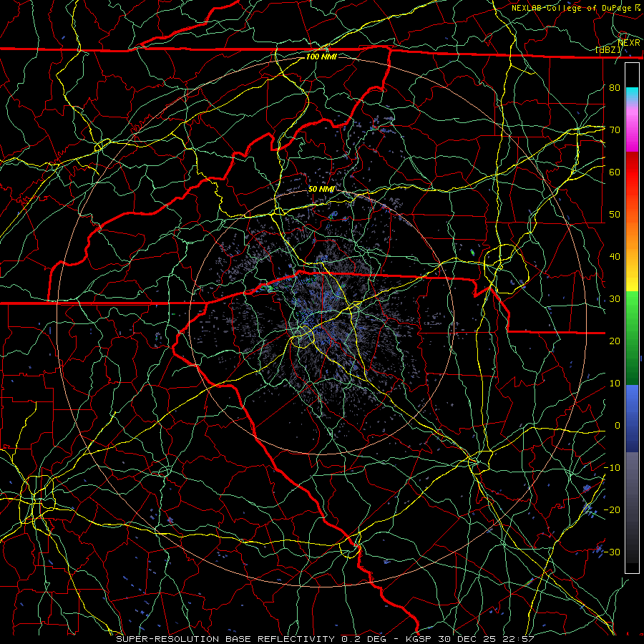Click the 100 NMI range ring label

pyautogui.click(x=321, y=57)
